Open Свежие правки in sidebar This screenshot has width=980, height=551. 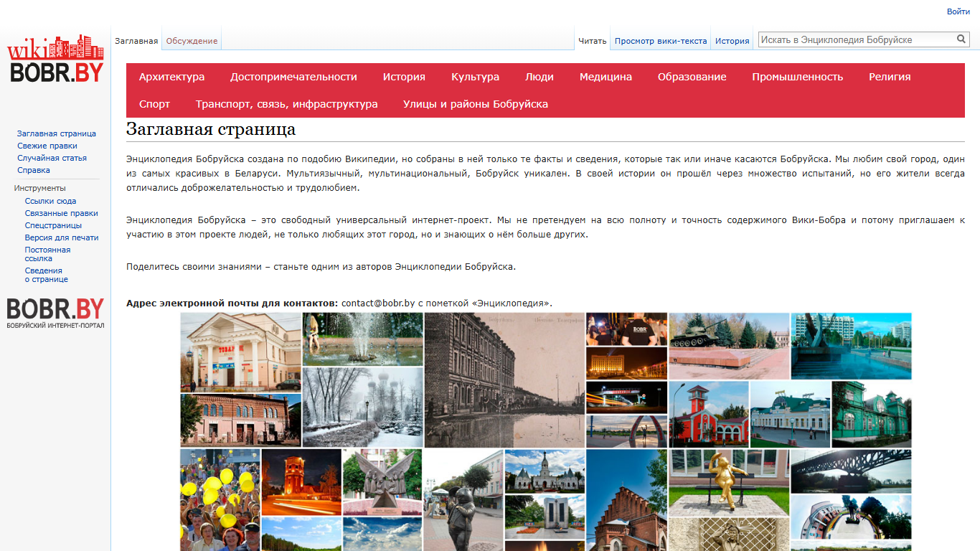[x=47, y=146]
